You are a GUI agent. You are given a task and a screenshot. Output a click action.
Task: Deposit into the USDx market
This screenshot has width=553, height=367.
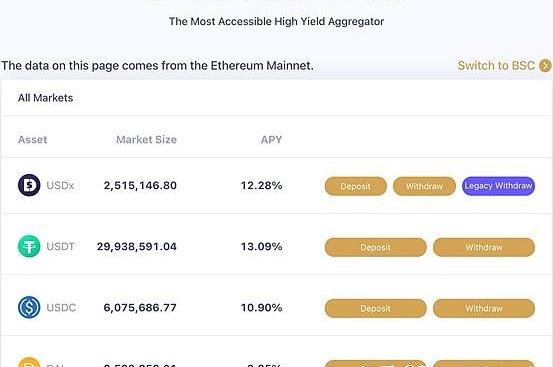click(356, 186)
